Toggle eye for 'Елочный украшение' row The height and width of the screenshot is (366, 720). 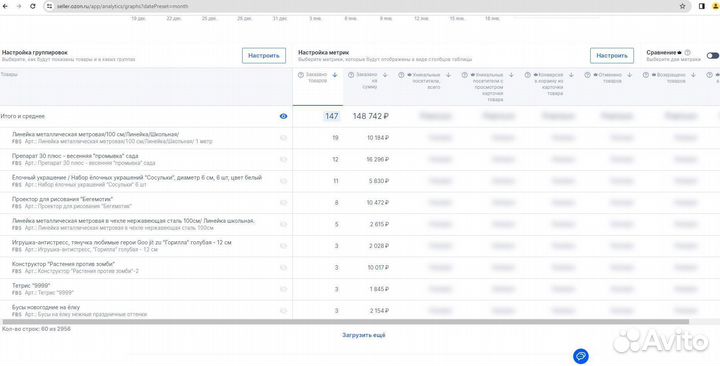(283, 181)
